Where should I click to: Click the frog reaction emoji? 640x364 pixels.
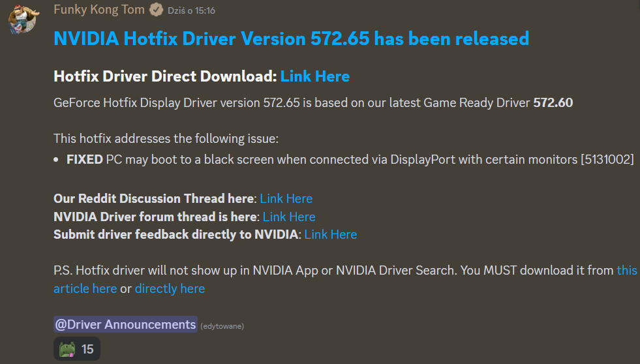pos(68,350)
